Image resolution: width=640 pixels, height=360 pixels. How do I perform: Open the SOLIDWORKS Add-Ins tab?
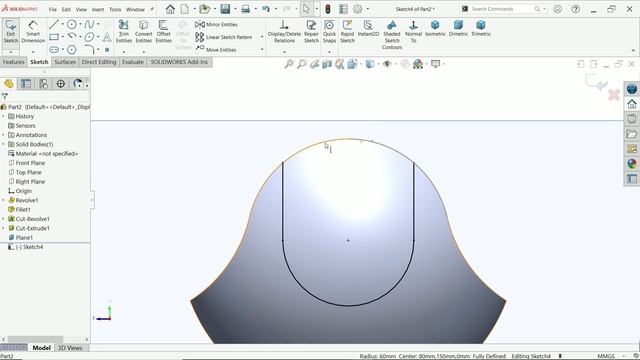pyautogui.click(x=179, y=62)
